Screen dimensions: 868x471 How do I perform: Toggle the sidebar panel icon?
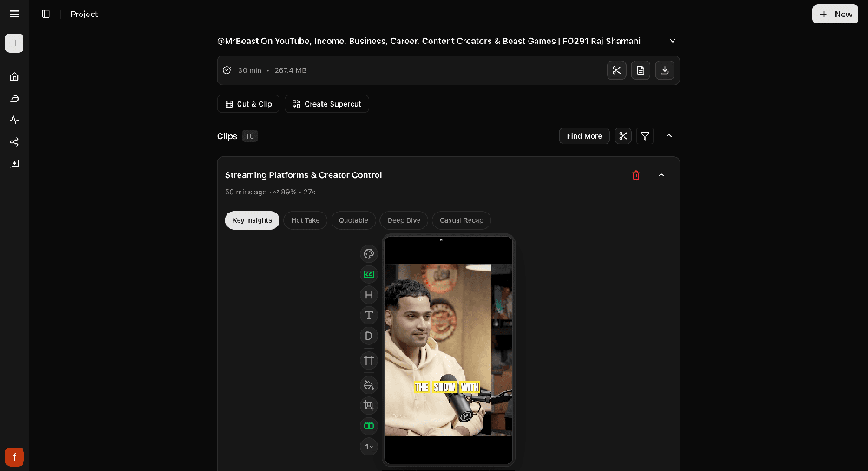[x=46, y=14]
